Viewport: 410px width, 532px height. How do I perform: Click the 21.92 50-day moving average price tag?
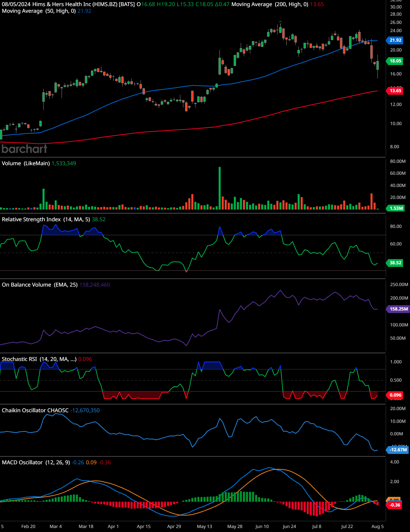[x=395, y=40]
